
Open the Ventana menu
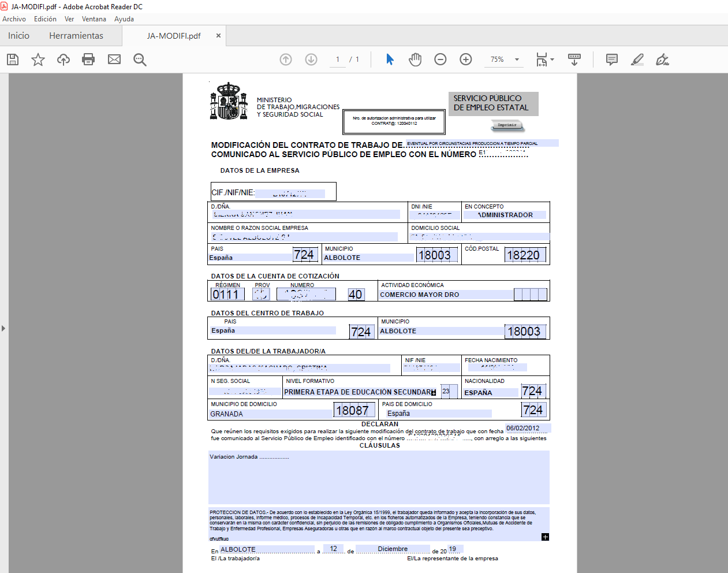pyautogui.click(x=94, y=19)
